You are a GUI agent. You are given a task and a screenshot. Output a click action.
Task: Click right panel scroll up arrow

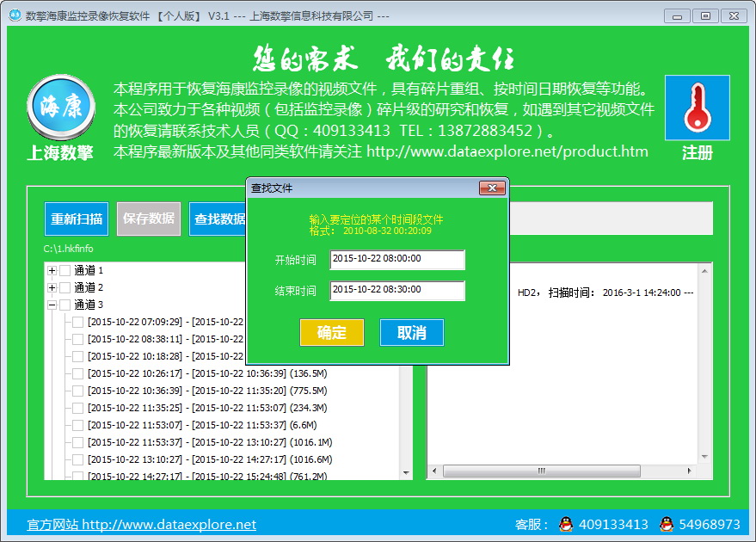[x=704, y=272]
